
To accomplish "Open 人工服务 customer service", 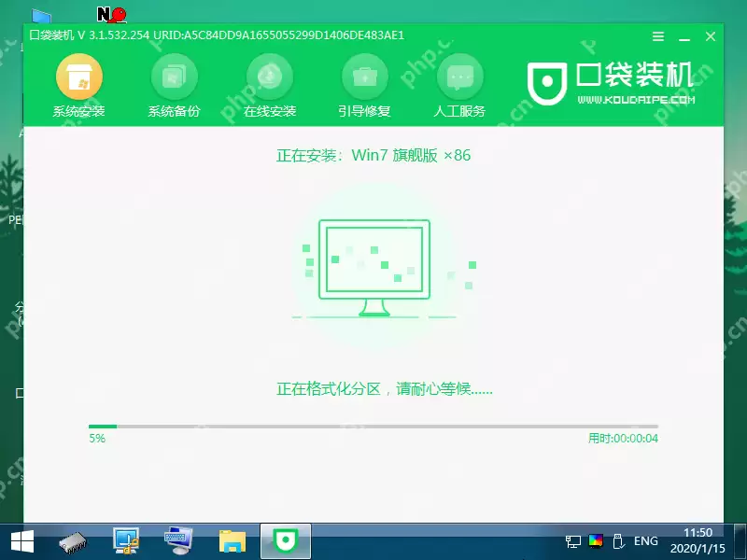I will tap(461, 81).
